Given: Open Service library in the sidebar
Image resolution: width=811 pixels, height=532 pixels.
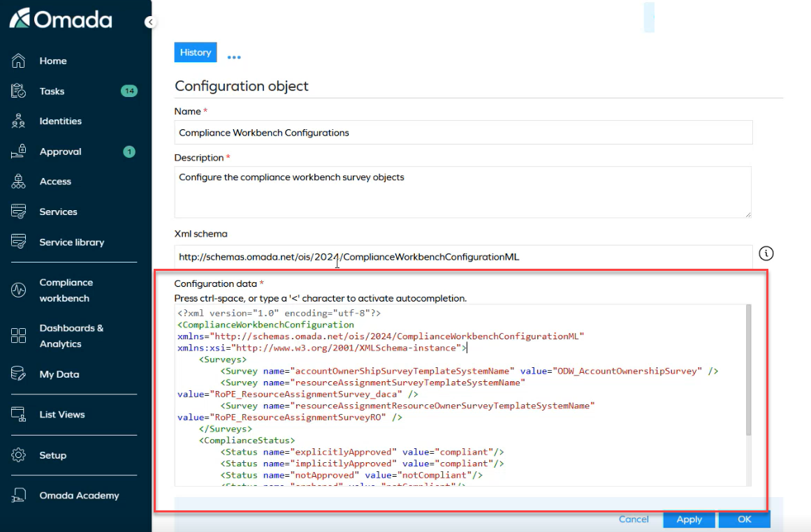Looking at the screenshot, I should click(x=72, y=242).
